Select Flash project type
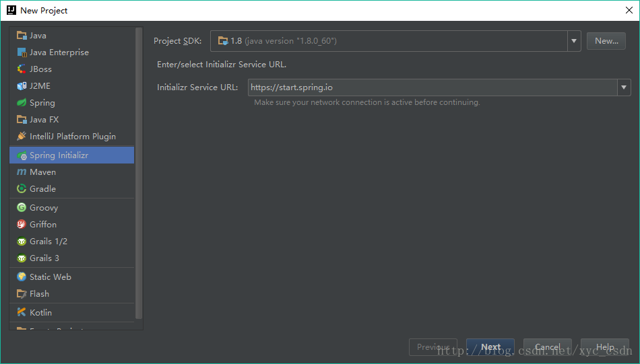This screenshot has height=364, width=640. 72,293
